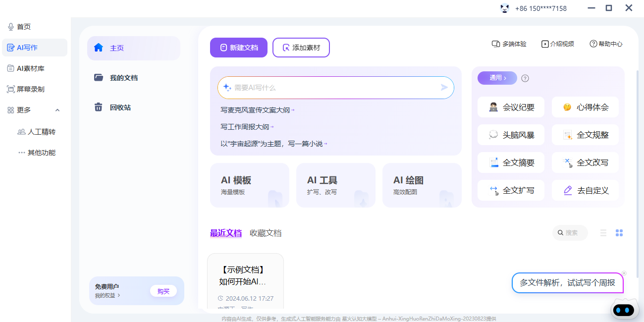Image resolution: width=644 pixels, height=322 pixels.
Task: Switch to 收藏文档 tab
Action: click(x=266, y=233)
